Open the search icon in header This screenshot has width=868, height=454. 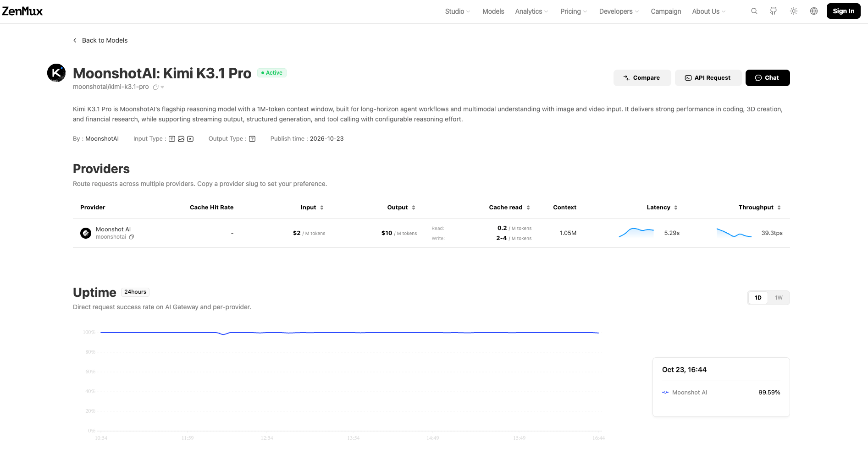(754, 11)
